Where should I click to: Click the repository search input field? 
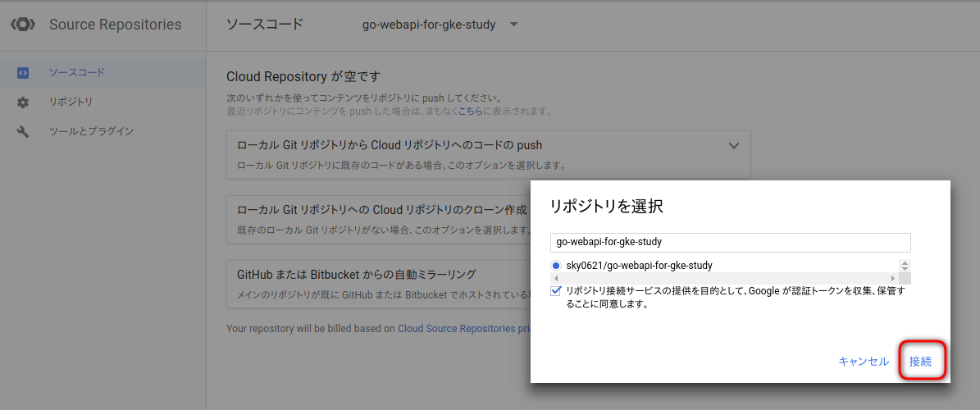coord(730,243)
